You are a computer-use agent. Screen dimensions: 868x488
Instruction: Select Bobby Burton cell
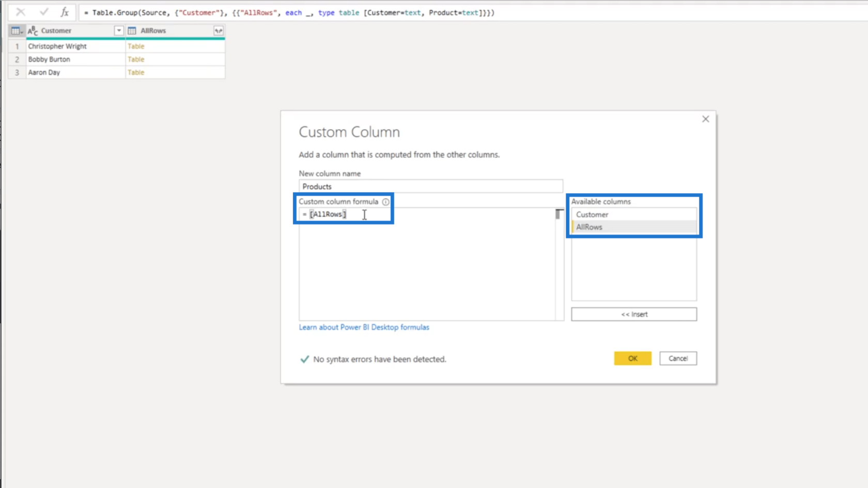pyautogui.click(x=75, y=59)
